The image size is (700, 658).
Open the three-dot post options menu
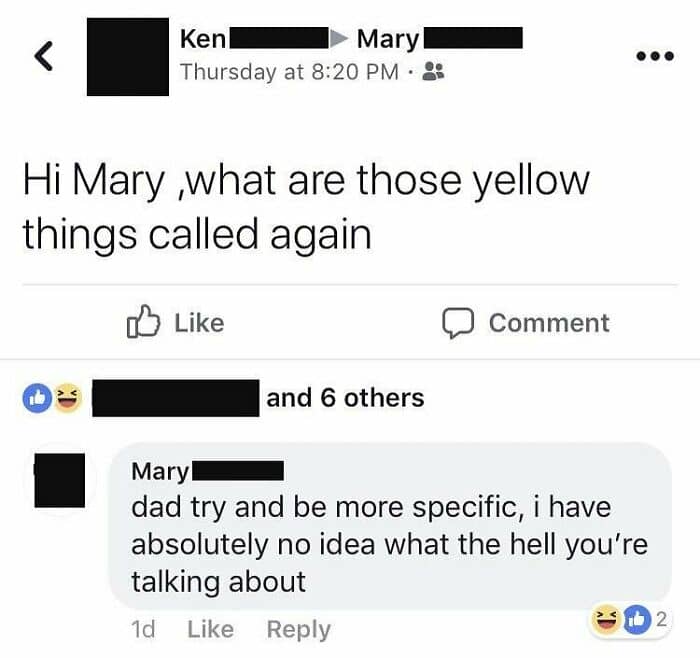(x=656, y=56)
